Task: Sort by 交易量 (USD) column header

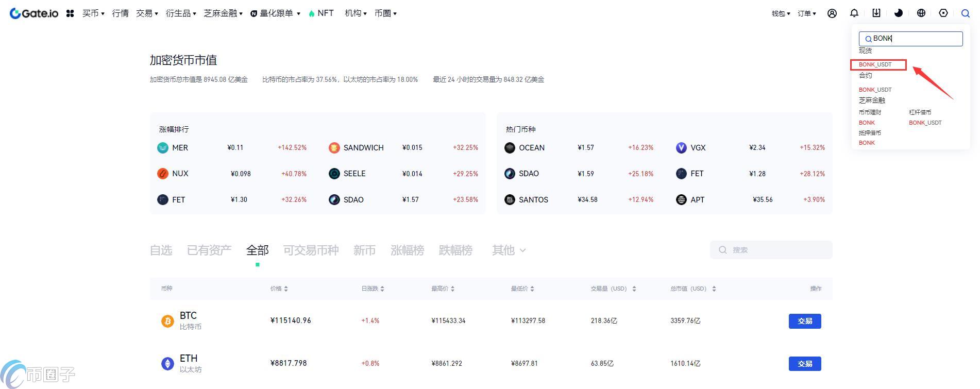Action: click(x=613, y=289)
